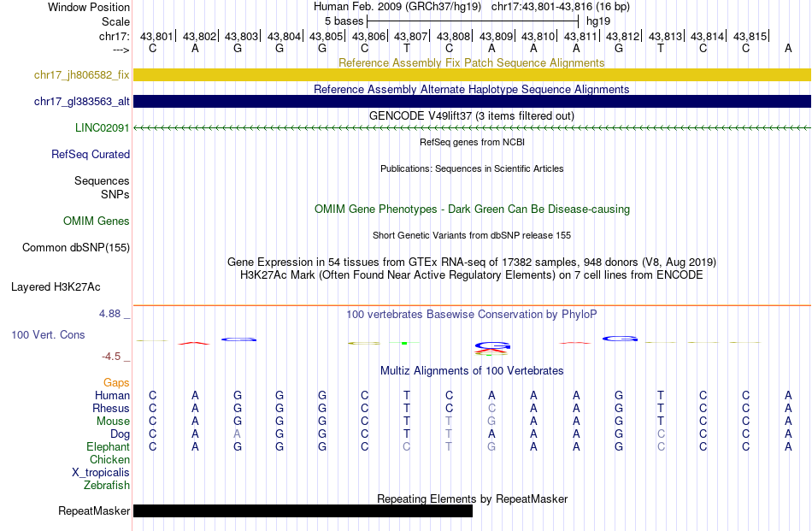
Task: Click the H3K27Ac Mark ENCODE track title
Action: click(472, 274)
